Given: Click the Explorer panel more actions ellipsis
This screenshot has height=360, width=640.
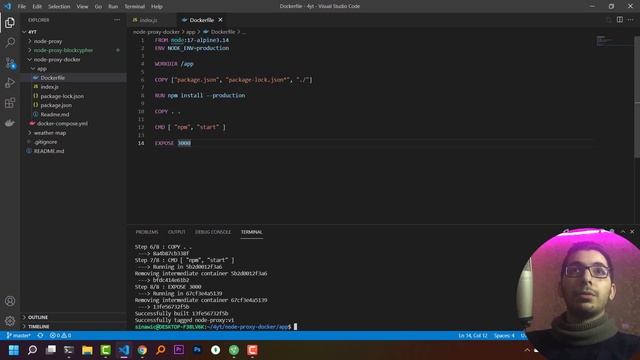Looking at the screenshot, I should pyautogui.click(x=117, y=20).
